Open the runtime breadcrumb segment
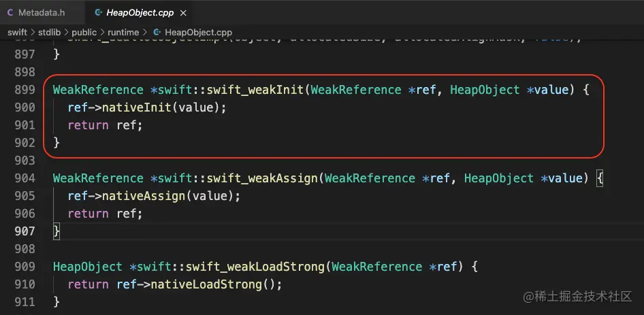Screen dimensions: 644x315 [123, 32]
